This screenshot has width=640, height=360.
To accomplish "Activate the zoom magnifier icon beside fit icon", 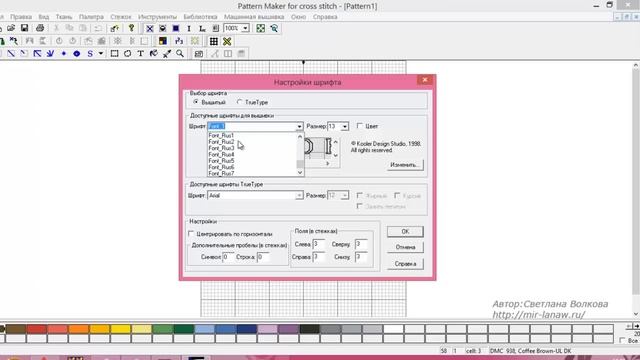I will point(274,28).
